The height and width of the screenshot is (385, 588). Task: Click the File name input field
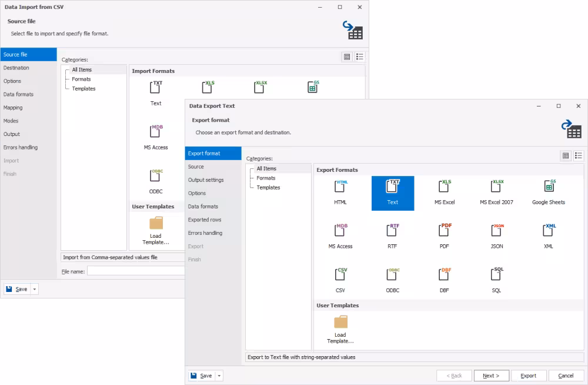click(x=136, y=271)
